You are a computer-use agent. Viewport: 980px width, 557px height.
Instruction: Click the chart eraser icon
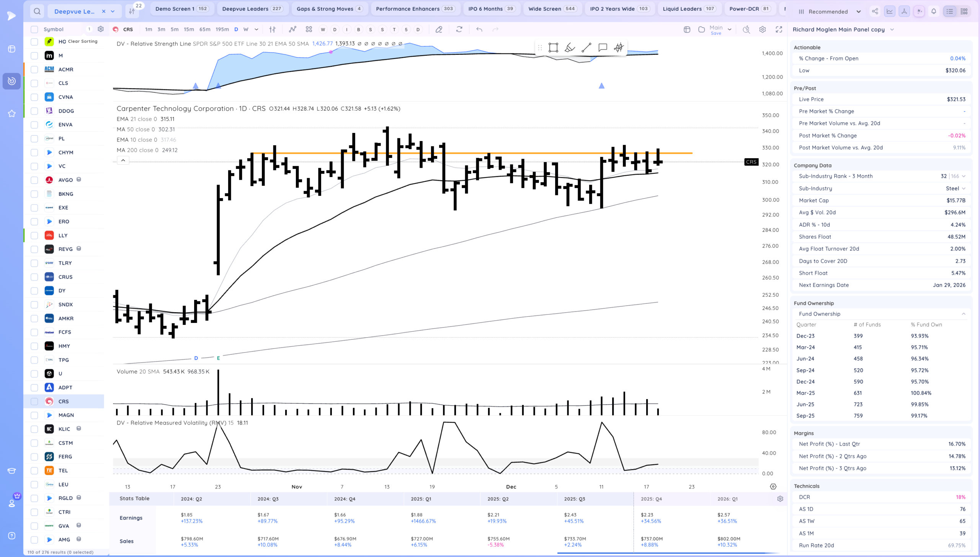tap(439, 29)
